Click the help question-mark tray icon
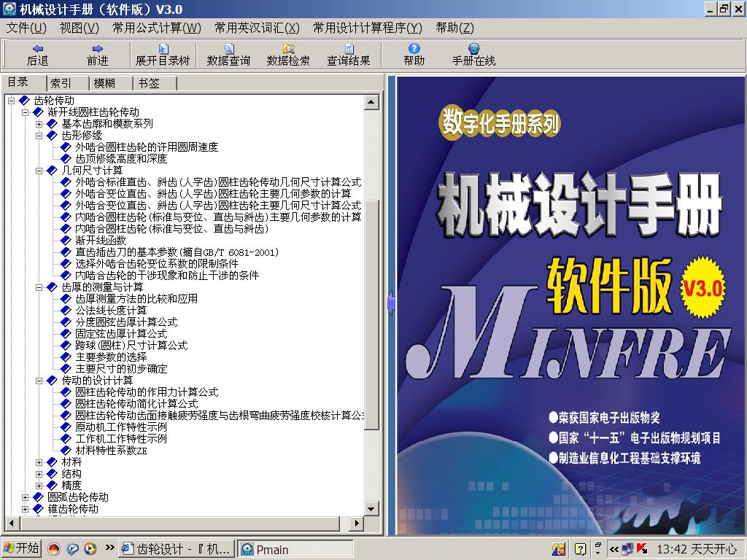747x560 pixels. point(580,549)
